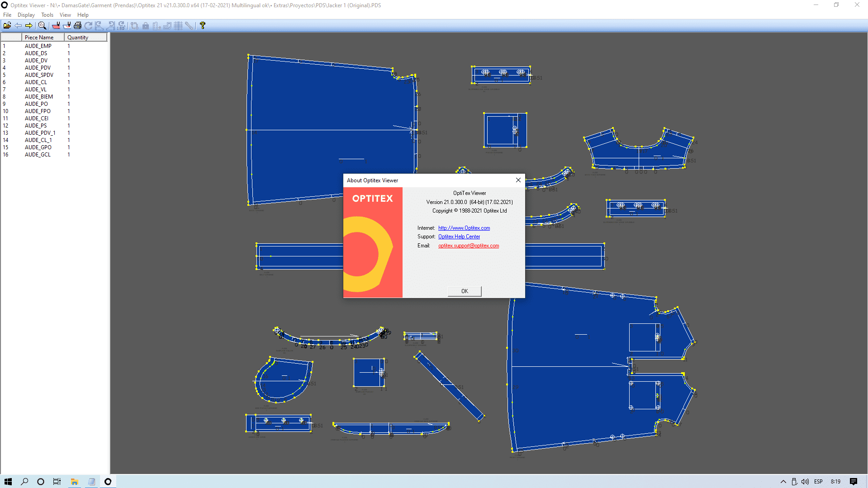Click the Print icon in toolbar
This screenshot has height=488, width=868.
click(x=77, y=26)
